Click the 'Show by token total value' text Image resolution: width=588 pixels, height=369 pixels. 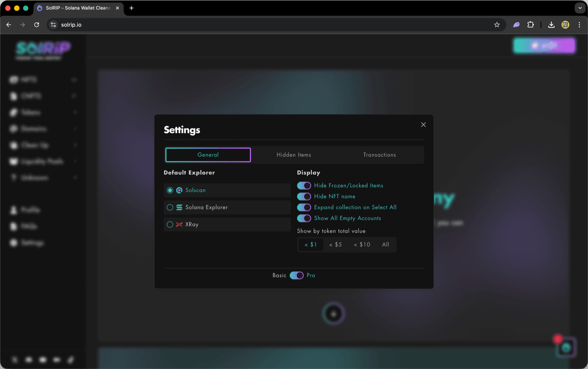tap(331, 231)
